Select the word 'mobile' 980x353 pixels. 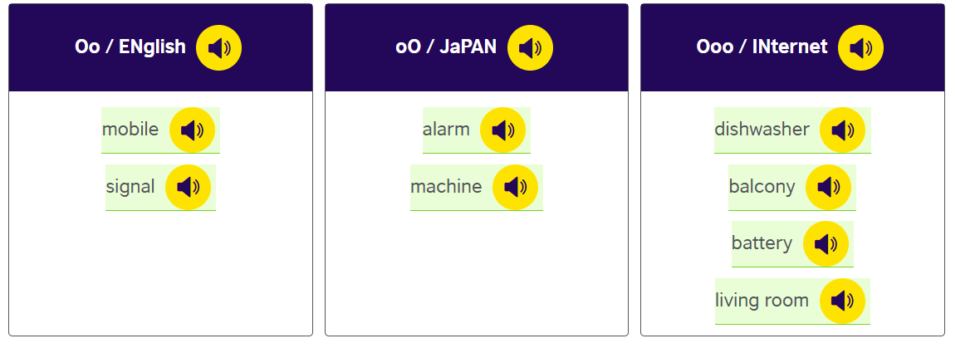click(130, 130)
